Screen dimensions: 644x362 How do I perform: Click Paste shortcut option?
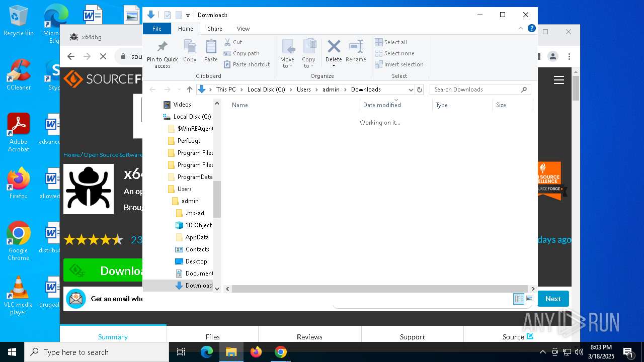[x=247, y=64]
